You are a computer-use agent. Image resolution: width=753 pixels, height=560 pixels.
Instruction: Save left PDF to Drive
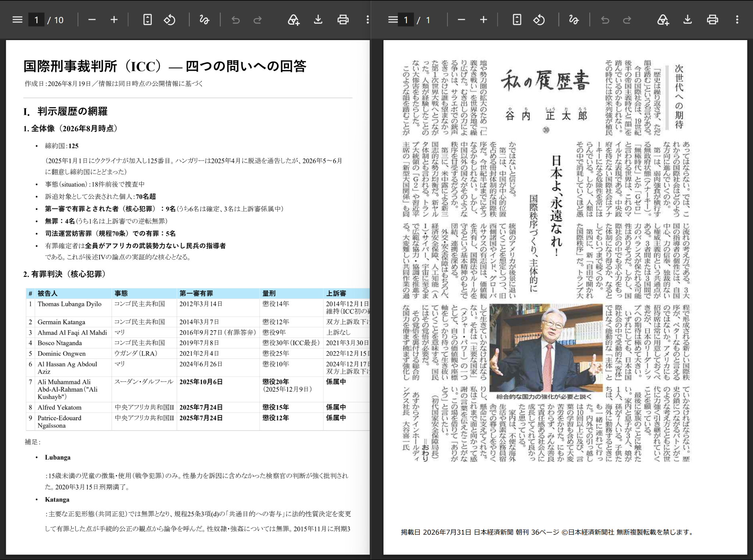293,19
